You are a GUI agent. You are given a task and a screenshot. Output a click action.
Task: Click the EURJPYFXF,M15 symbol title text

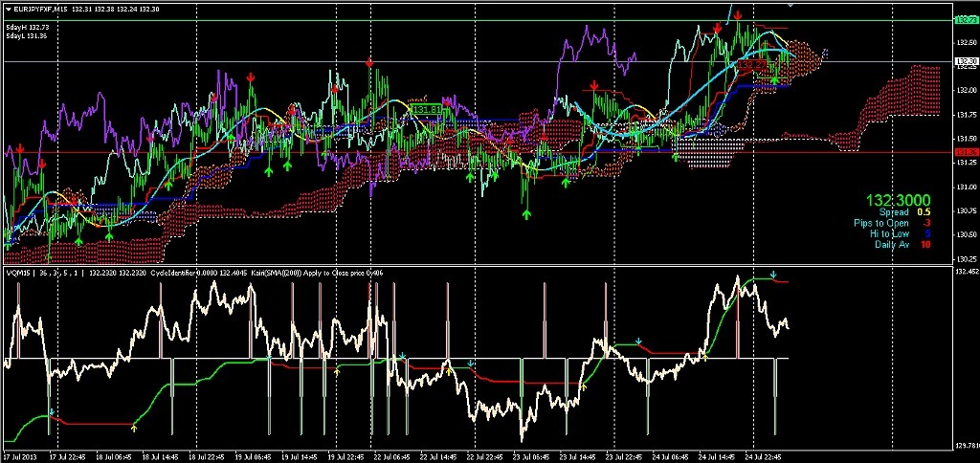tap(41, 9)
